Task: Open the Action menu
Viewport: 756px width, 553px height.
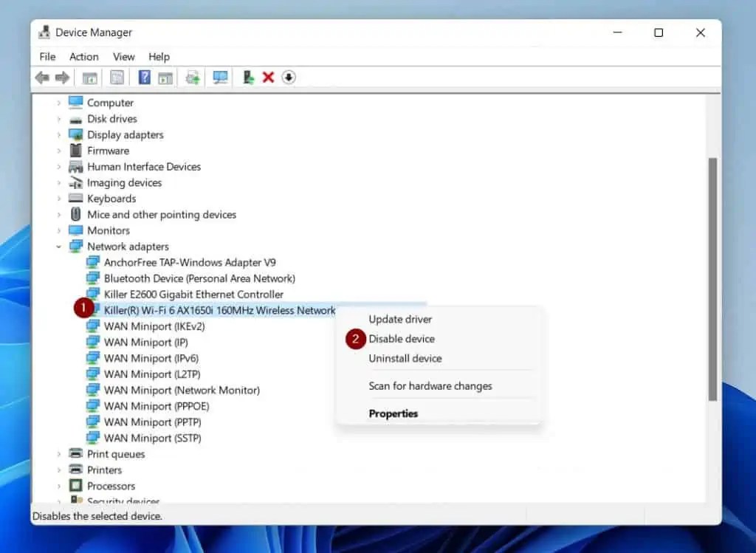Action: [x=83, y=56]
